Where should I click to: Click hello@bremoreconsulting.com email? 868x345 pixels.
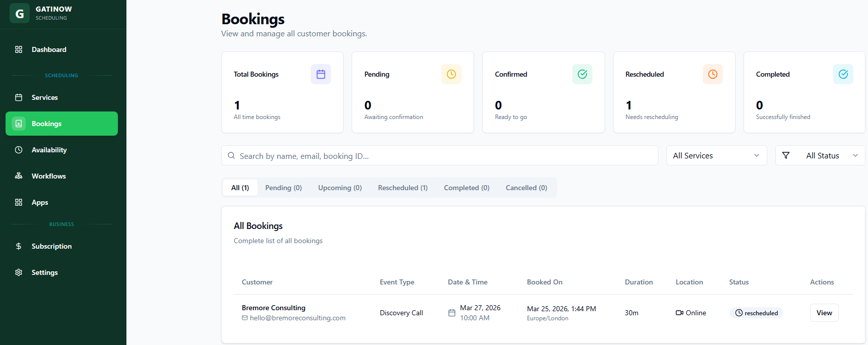[298, 318]
